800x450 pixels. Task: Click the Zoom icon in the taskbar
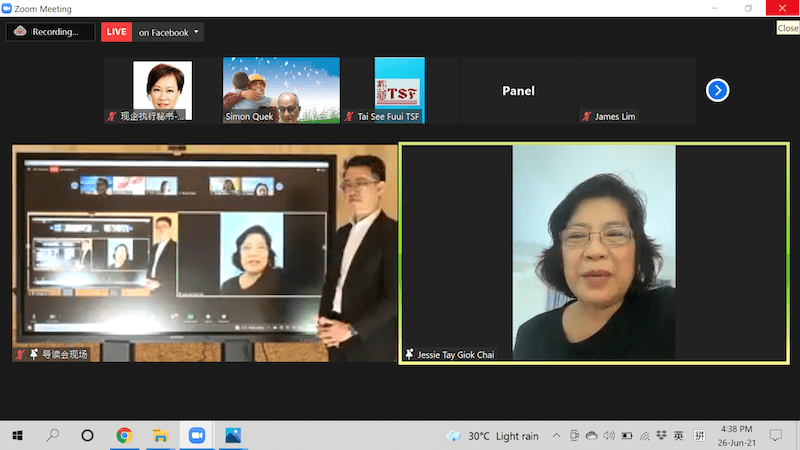(196, 436)
